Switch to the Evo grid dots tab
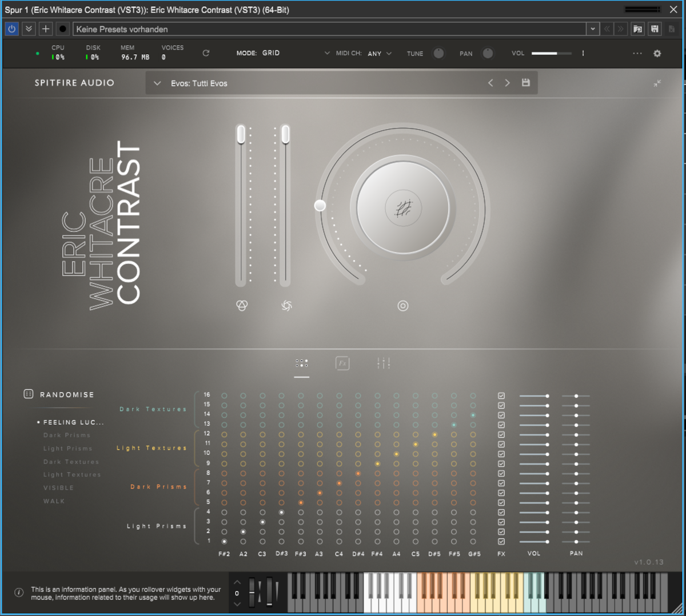Viewport: 686px width, 616px height. [x=302, y=363]
